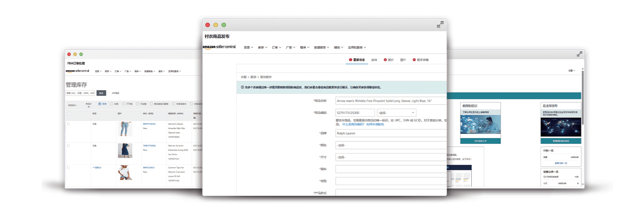Switch to the 变体 tab

[x=374, y=60]
